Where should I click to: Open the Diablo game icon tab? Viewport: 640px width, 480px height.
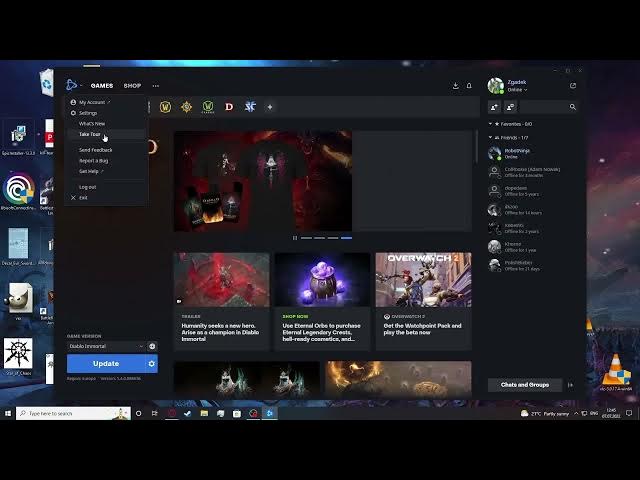(229, 107)
